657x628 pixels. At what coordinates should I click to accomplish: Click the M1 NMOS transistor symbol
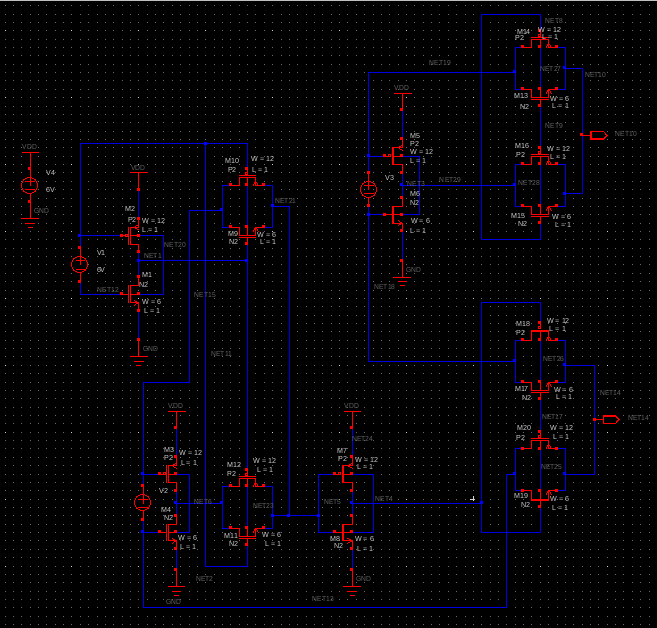133,294
